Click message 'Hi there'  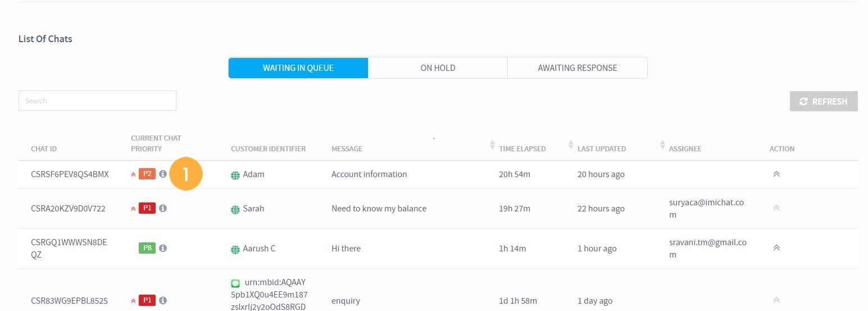[346, 249]
